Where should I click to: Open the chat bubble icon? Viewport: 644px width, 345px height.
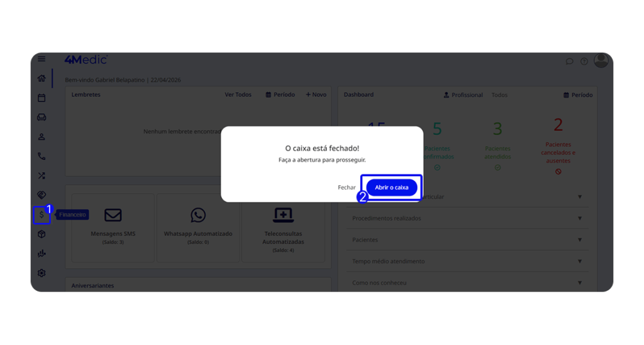569,61
